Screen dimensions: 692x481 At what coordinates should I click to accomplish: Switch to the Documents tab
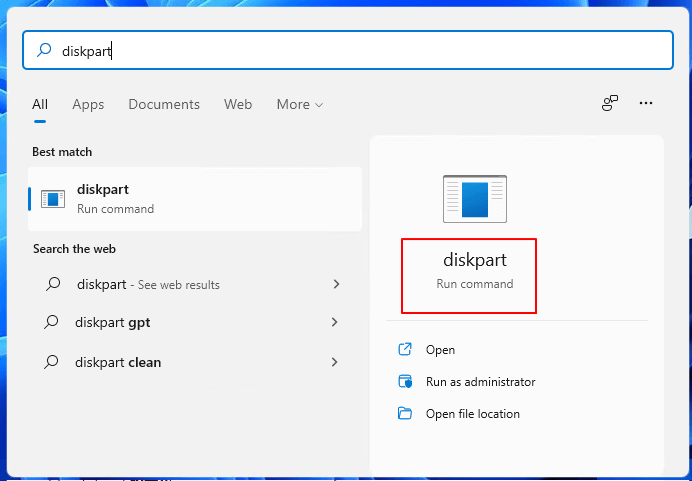pyautogui.click(x=164, y=104)
